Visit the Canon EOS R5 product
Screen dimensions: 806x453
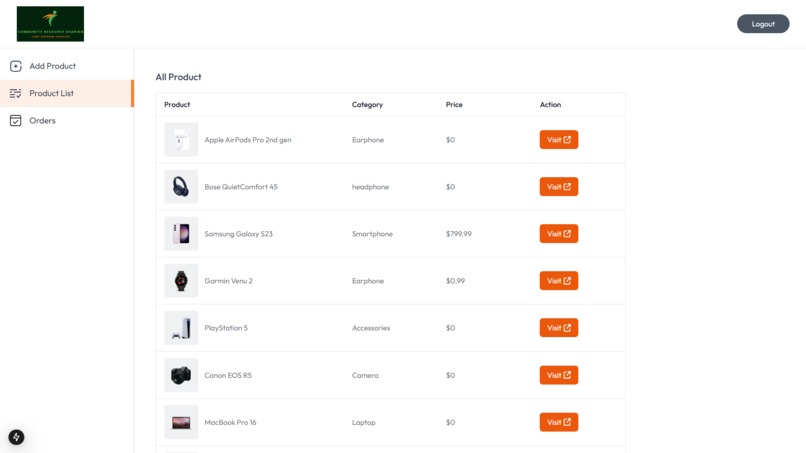559,375
